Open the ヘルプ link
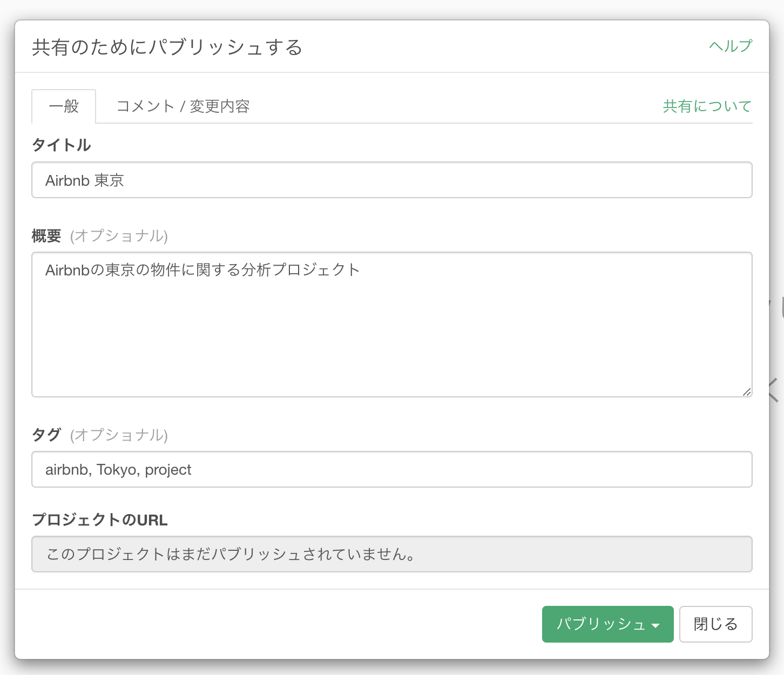784x675 pixels. 731,46
